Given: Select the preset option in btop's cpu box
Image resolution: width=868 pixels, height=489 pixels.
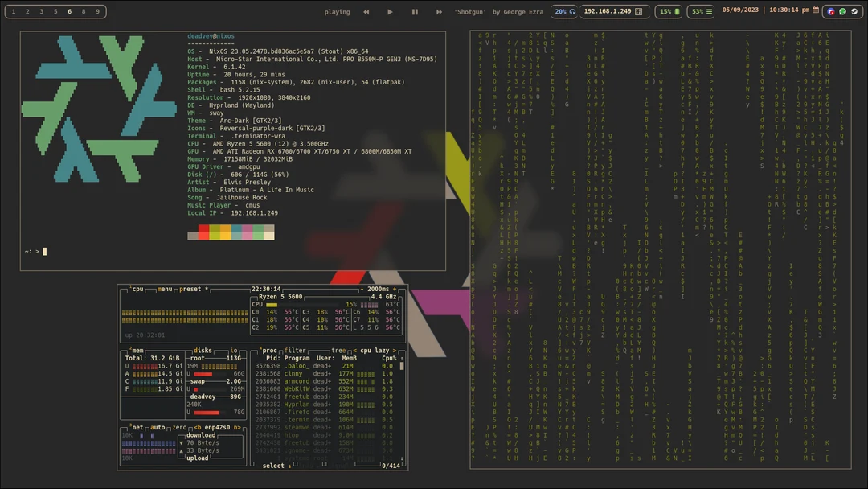Looking at the screenshot, I should (x=190, y=290).
